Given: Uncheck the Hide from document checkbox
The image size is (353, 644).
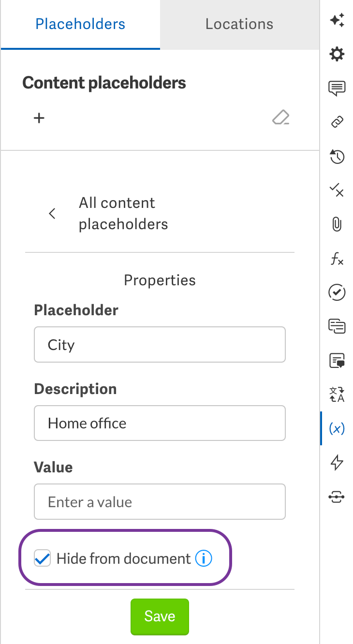Looking at the screenshot, I should pos(43,558).
